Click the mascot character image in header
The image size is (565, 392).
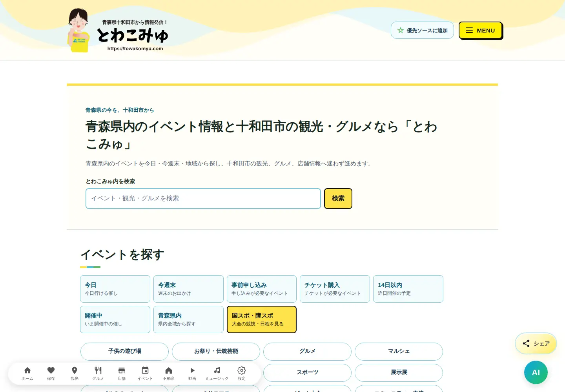click(79, 30)
